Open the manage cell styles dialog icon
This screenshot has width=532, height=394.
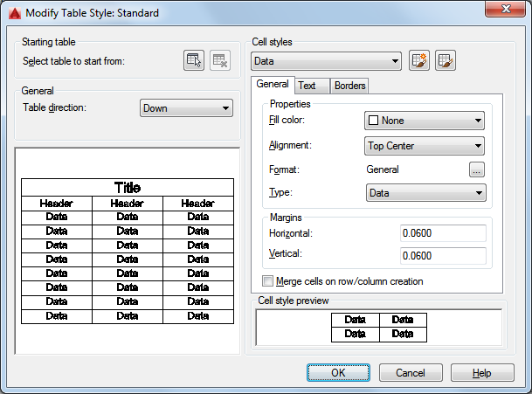coord(446,61)
